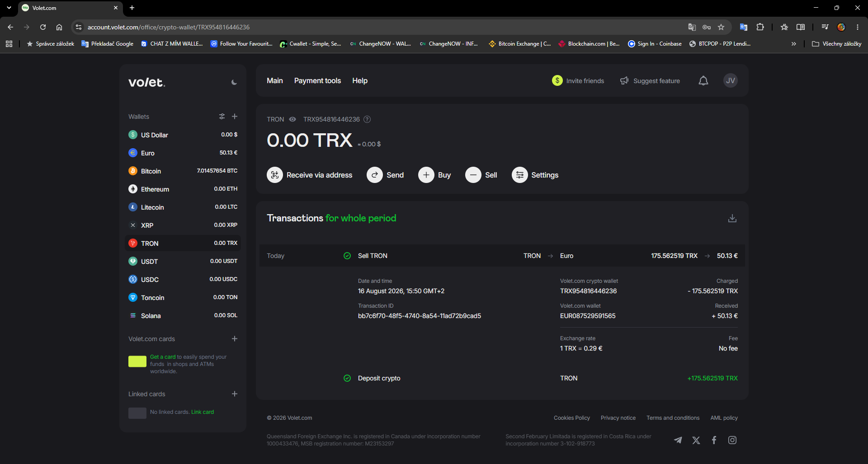Select the Bitcoin wallet
Screen dimensions: 868x464
click(x=183, y=171)
